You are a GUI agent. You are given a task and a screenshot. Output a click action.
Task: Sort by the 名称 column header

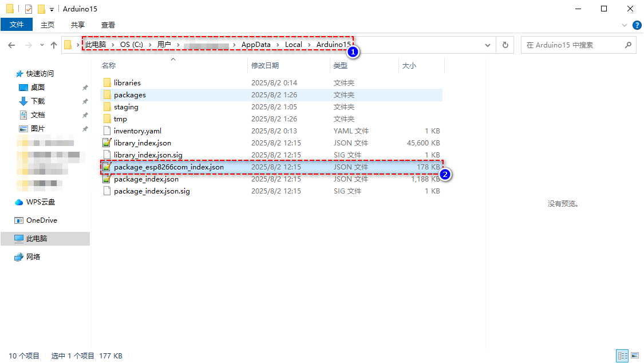coord(109,66)
